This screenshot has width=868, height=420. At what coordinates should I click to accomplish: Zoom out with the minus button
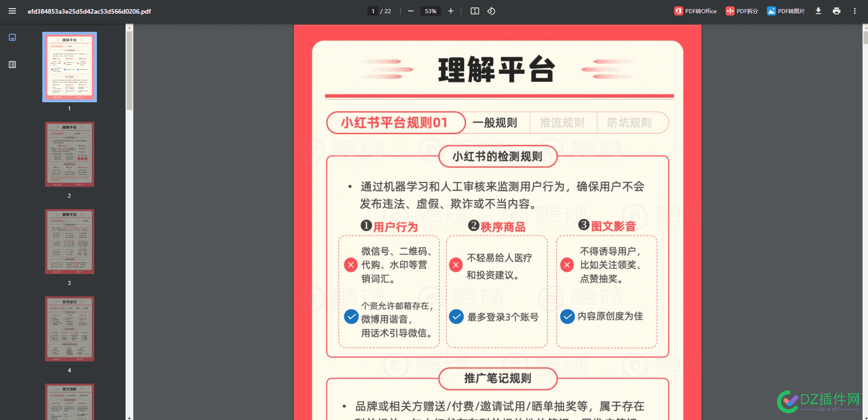click(x=411, y=11)
